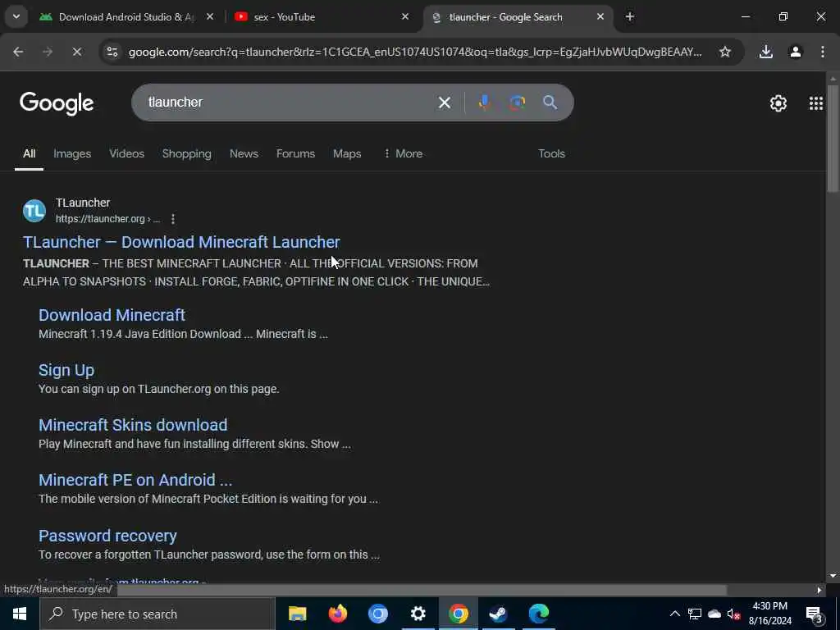
Task: Open Steam from taskbar
Action: click(x=498, y=614)
